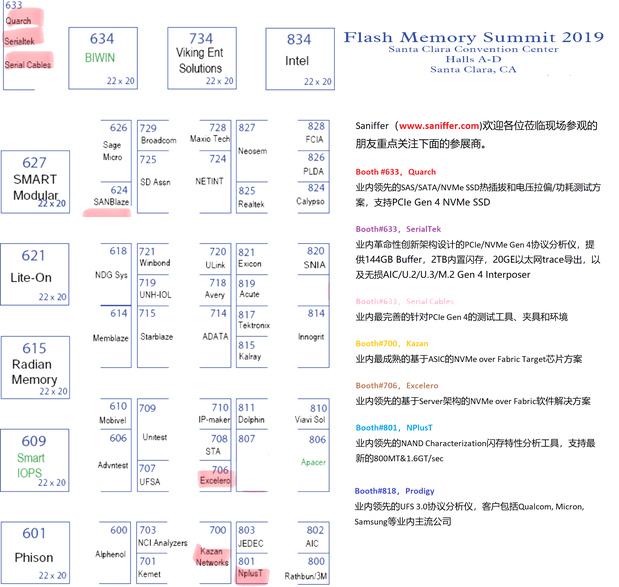Click booth 721 Winbond
This screenshot has width=619, height=587.
click(x=153, y=259)
